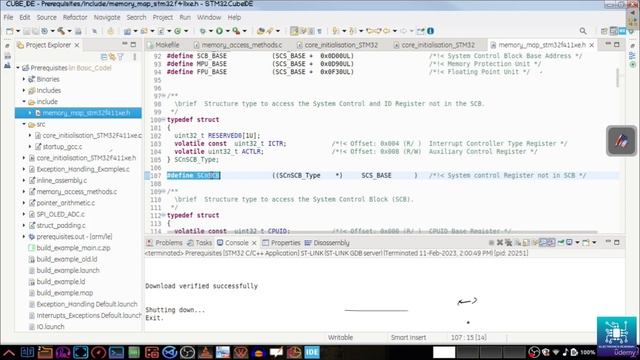Select Exception_Handling_Examples.c file
640x360 pixels.
[x=83, y=169]
